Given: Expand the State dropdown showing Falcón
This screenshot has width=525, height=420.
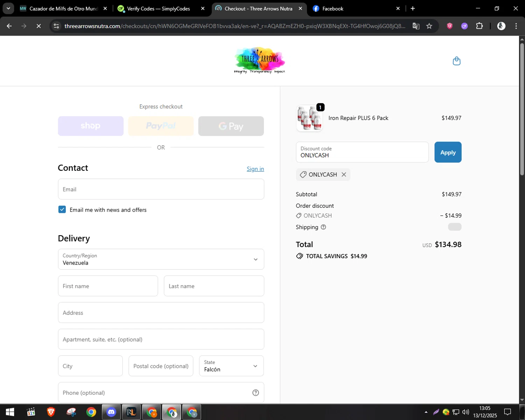Looking at the screenshot, I should 231,366.
